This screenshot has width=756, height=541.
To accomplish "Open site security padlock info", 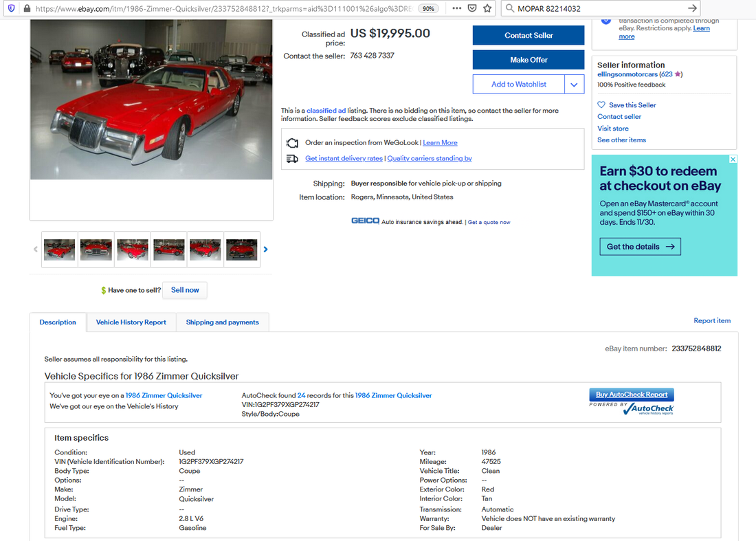I will [x=27, y=8].
